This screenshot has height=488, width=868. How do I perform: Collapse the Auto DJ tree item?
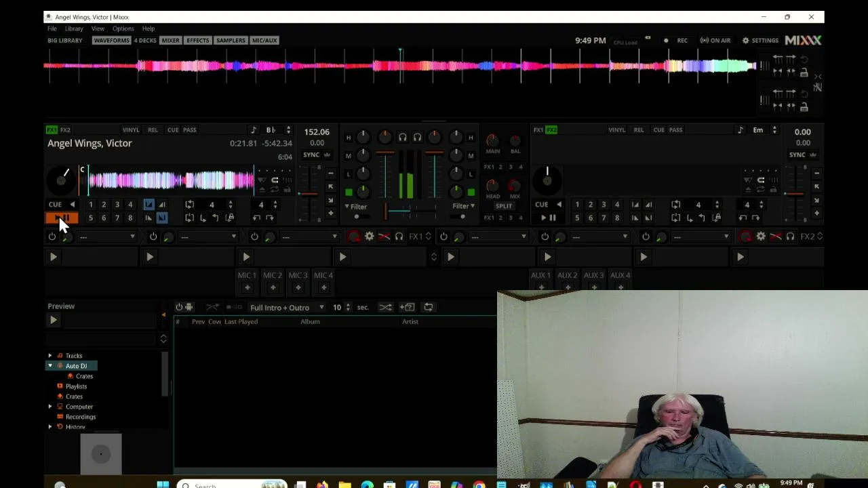pos(50,366)
